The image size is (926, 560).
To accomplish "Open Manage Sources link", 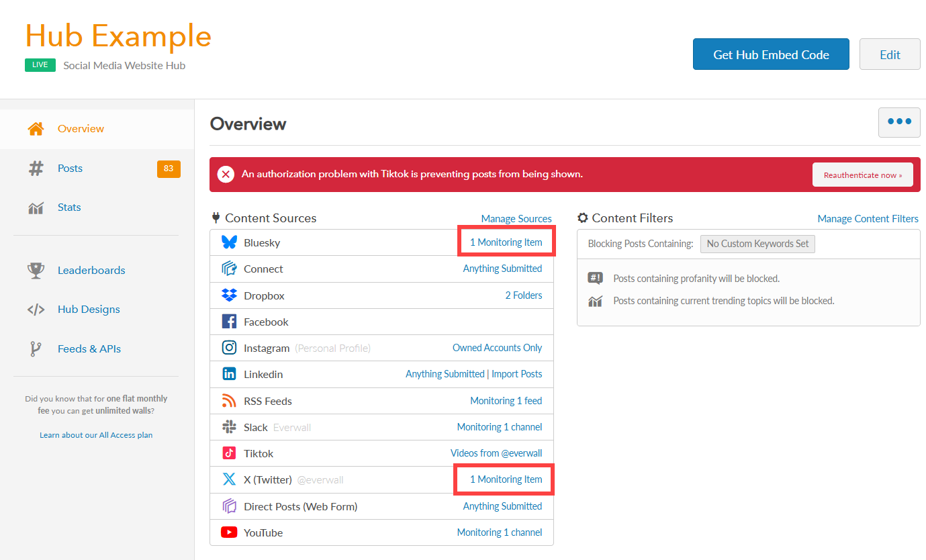I will 516,219.
